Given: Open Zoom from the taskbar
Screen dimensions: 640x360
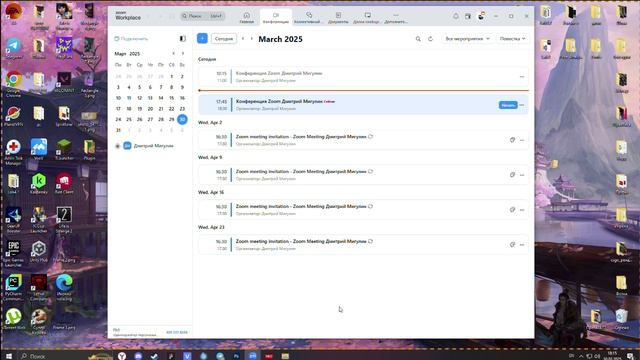Looking at the screenshot, I should [x=253, y=356].
